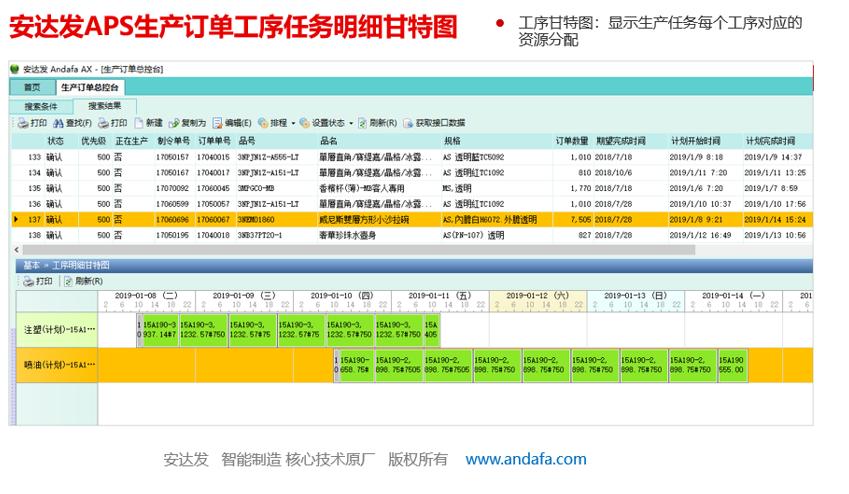The height and width of the screenshot is (494, 849).
Task: Click the 2019-01-14 (一) date header
Action: 733,296
